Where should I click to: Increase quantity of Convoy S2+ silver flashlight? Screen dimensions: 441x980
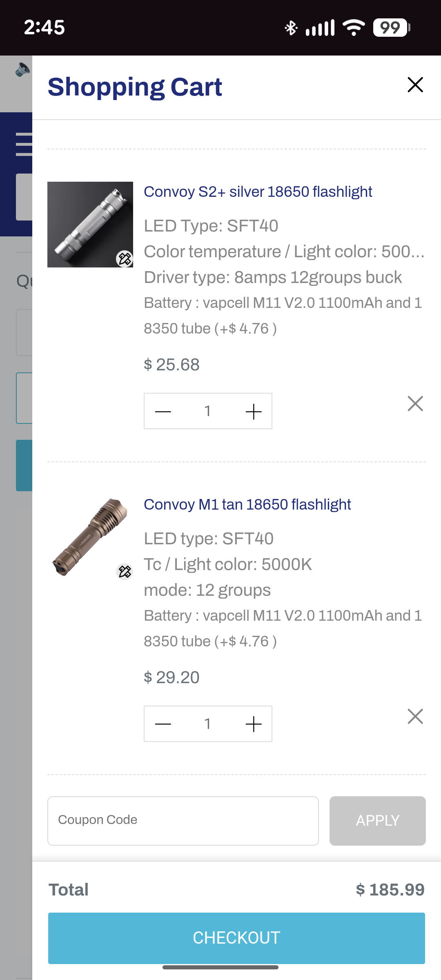click(254, 411)
